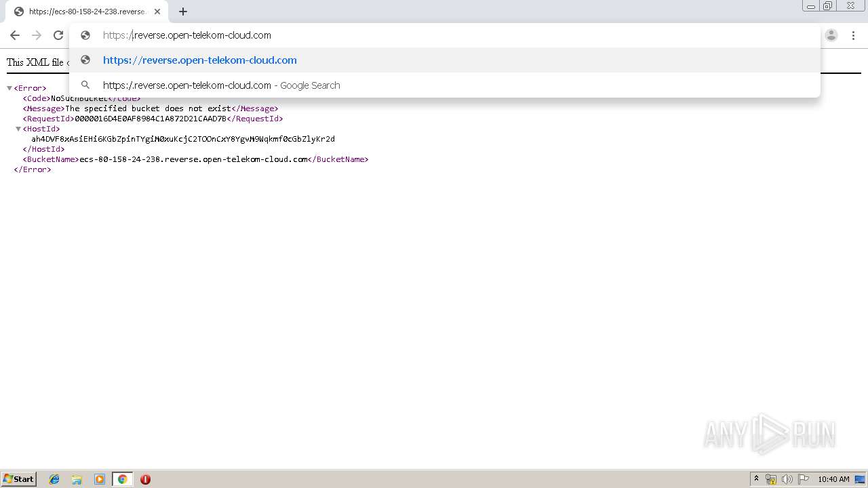Open network status tray icon
Viewport: 868px width, 488px height.
coord(771,479)
